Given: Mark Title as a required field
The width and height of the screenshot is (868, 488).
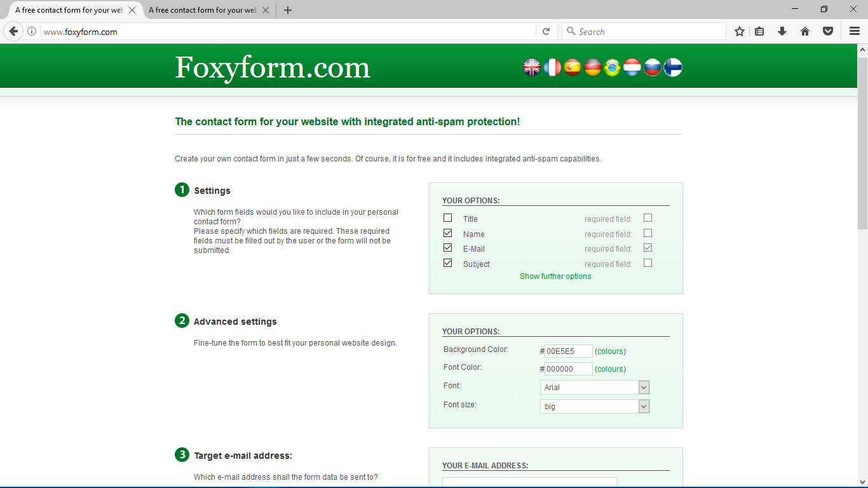Looking at the screenshot, I should (x=648, y=218).
